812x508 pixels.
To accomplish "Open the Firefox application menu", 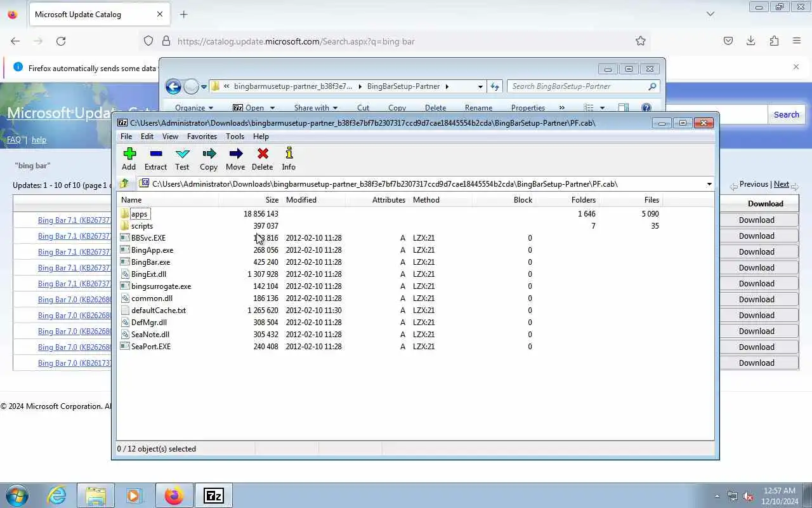I will point(797,41).
